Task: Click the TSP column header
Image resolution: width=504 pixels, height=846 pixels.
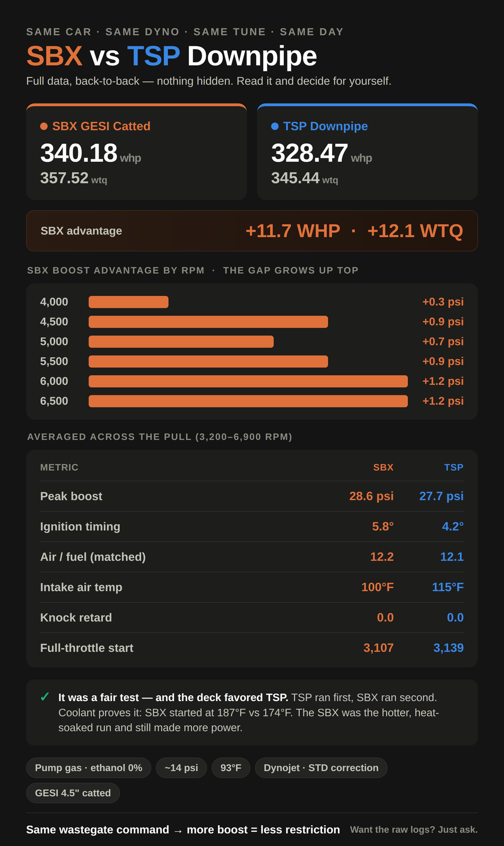Action: point(454,468)
